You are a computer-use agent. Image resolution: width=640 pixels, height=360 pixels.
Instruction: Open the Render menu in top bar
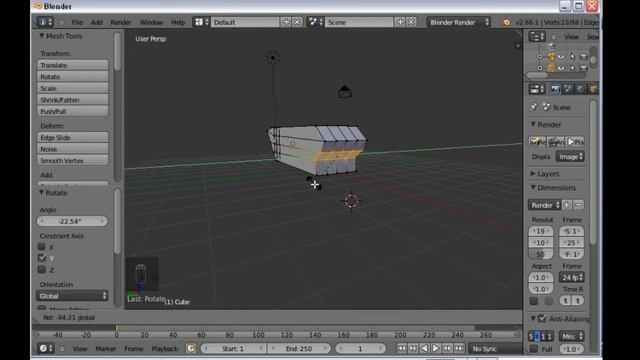[121, 22]
